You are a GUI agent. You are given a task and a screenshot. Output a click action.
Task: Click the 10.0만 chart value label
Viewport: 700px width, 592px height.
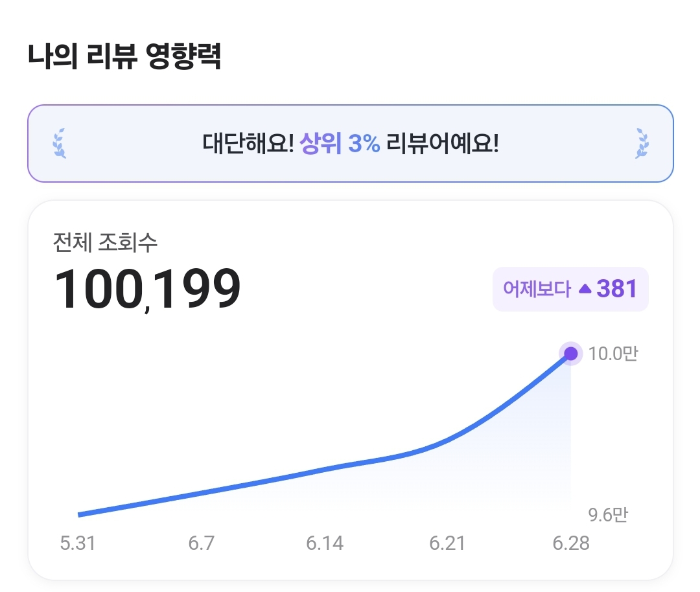[x=613, y=354]
